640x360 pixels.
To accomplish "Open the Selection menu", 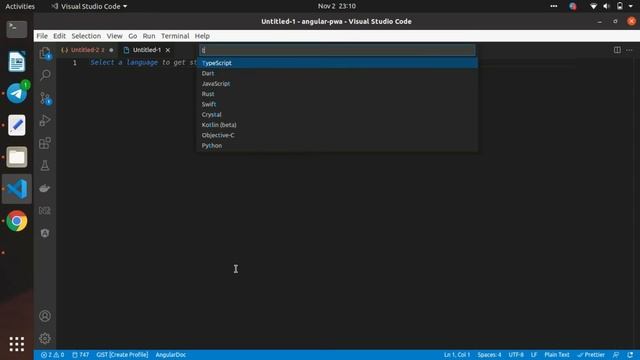I will pyautogui.click(x=86, y=36).
